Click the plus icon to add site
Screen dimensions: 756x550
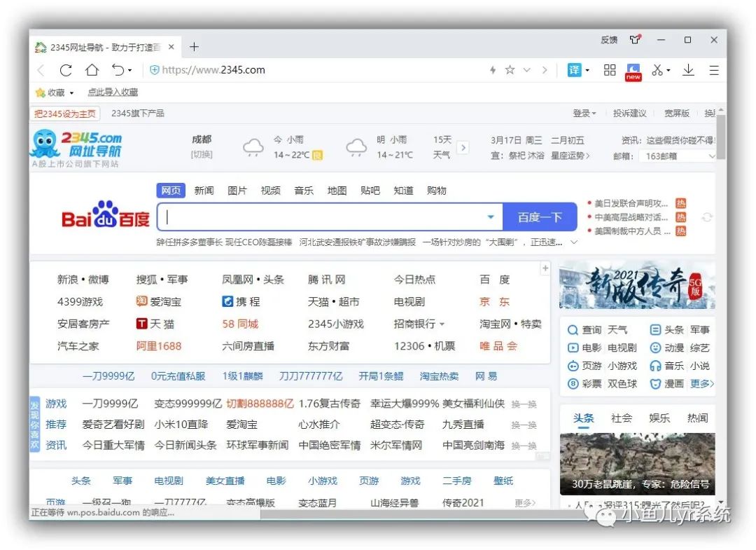coord(545,268)
